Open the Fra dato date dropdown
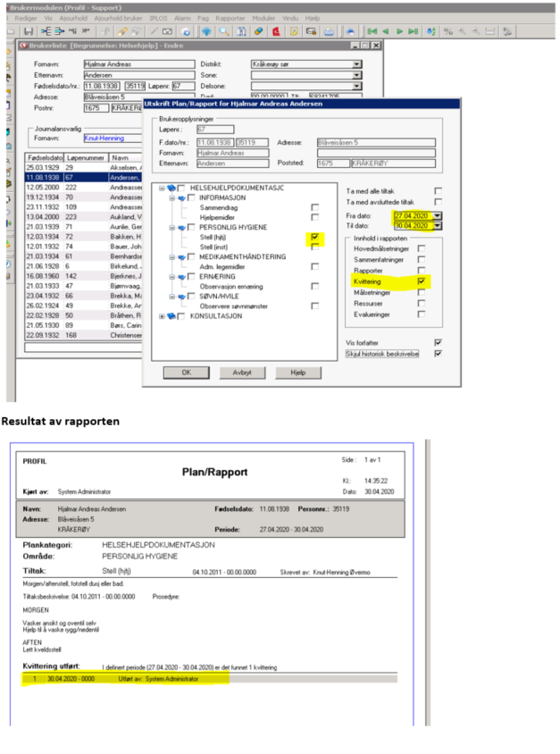Screen dimensions: 560x754 (x=439, y=215)
